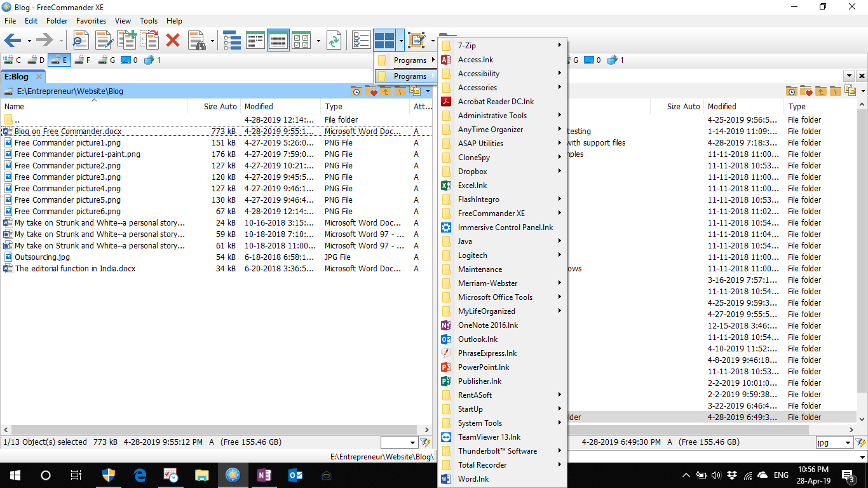Close the E:Blog tab
This screenshot has height=488, width=868.
pos(39,76)
